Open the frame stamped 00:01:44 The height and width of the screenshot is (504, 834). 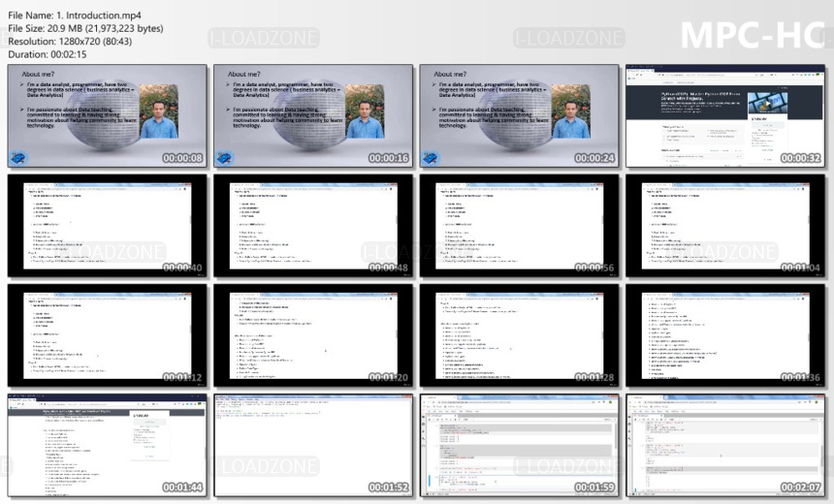[107, 446]
